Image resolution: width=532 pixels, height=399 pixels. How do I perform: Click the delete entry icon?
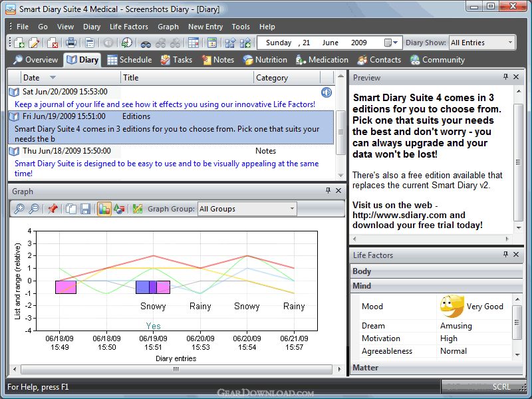pyautogui.click(x=53, y=43)
